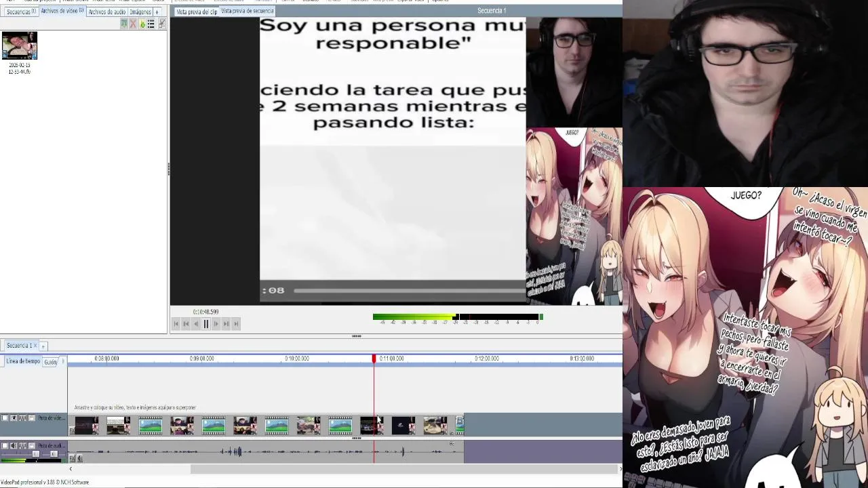Toggle video track lock icon

point(31,418)
